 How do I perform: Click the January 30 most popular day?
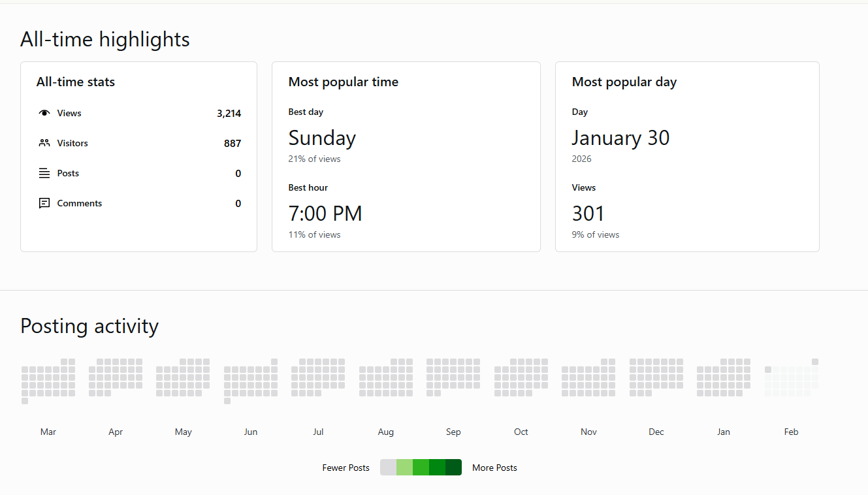pyautogui.click(x=620, y=138)
